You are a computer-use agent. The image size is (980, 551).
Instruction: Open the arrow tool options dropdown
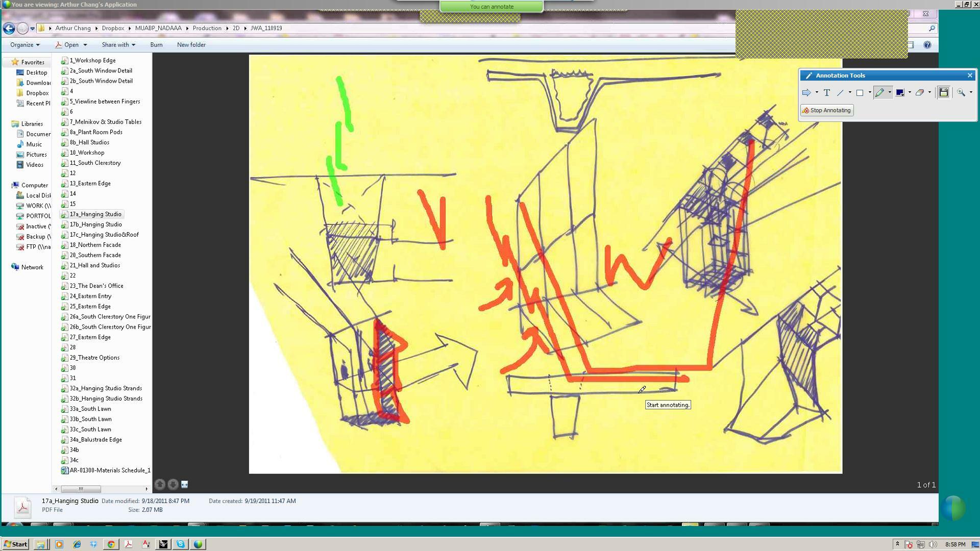(x=817, y=92)
